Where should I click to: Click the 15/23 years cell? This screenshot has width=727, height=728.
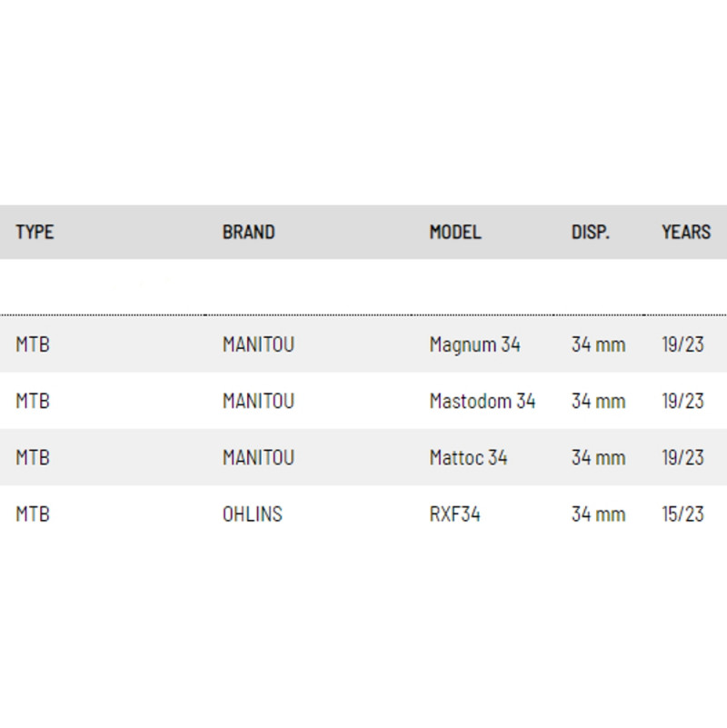682,514
